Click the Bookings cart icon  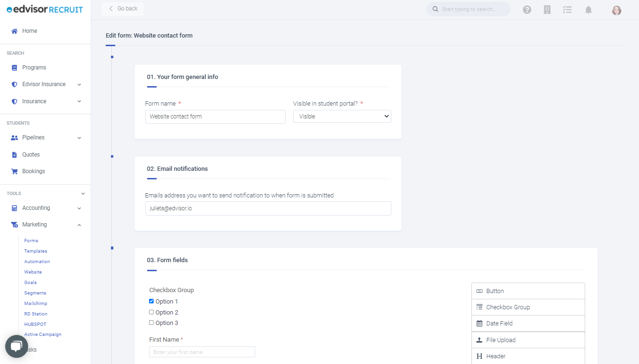coord(14,171)
